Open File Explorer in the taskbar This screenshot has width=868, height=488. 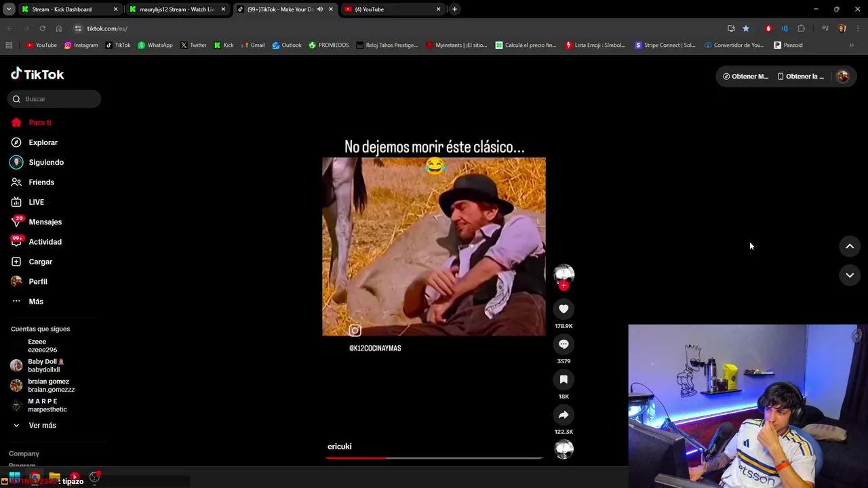click(x=54, y=476)
